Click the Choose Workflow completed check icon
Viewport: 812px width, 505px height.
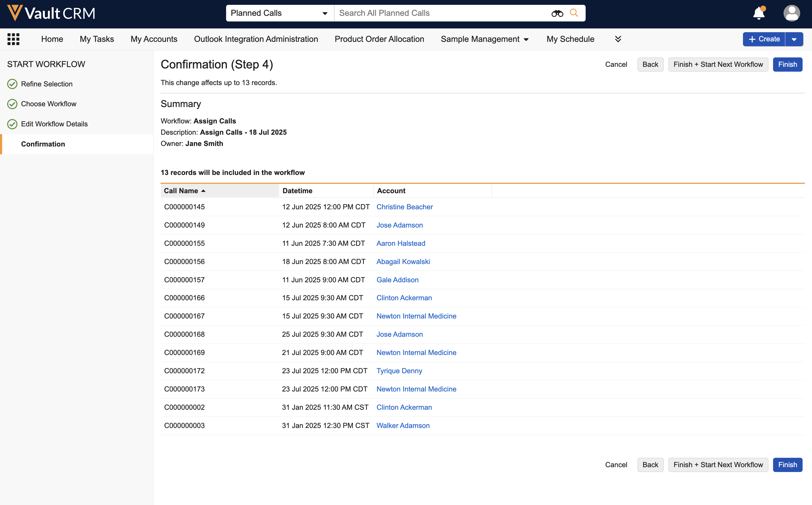12,104
